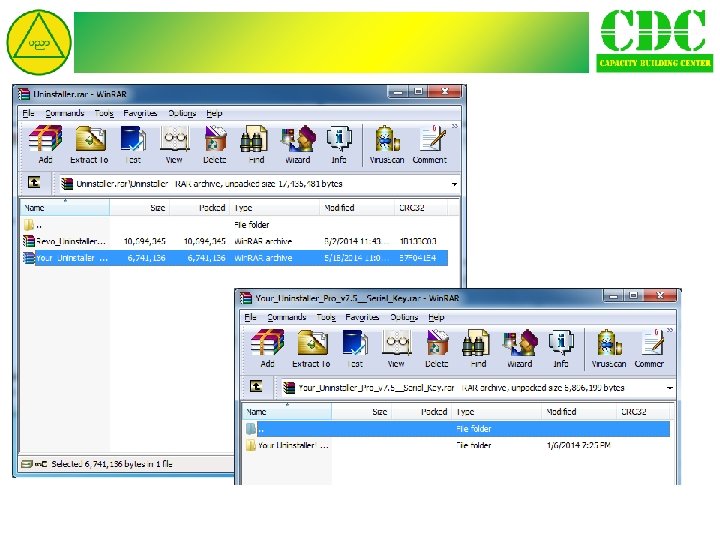The width and height of the screenshot is (720, 540).
Task: Open Options menu in Uninstaller.rar window
Action: (182, 113)
